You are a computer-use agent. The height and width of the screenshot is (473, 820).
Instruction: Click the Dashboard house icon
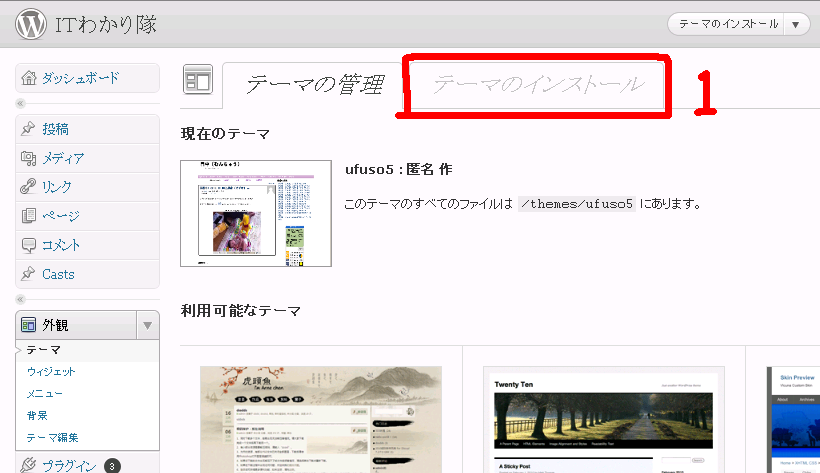28,78
